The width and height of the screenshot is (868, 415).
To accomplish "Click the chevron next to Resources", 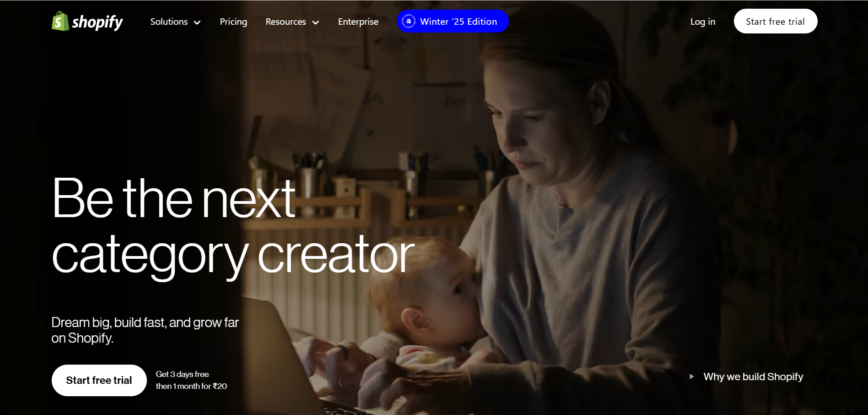I will 315,22.
